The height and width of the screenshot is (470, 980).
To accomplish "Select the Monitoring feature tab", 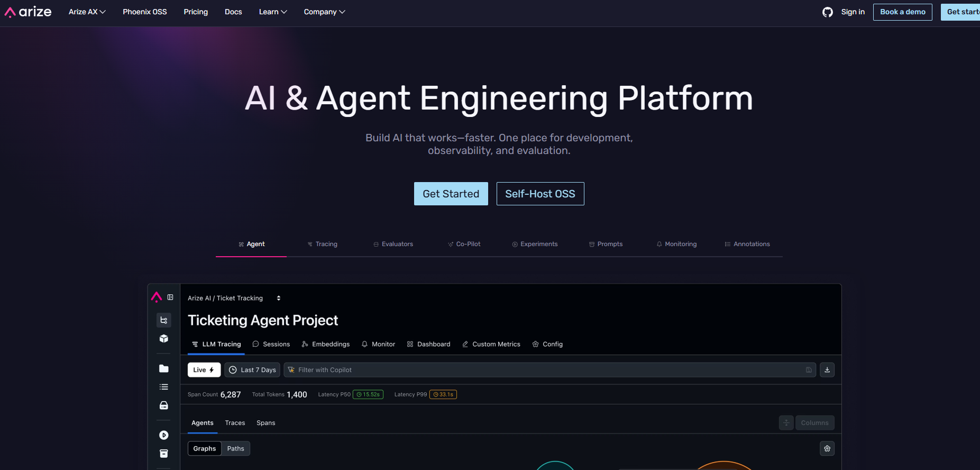I will [x=676, y=244].
